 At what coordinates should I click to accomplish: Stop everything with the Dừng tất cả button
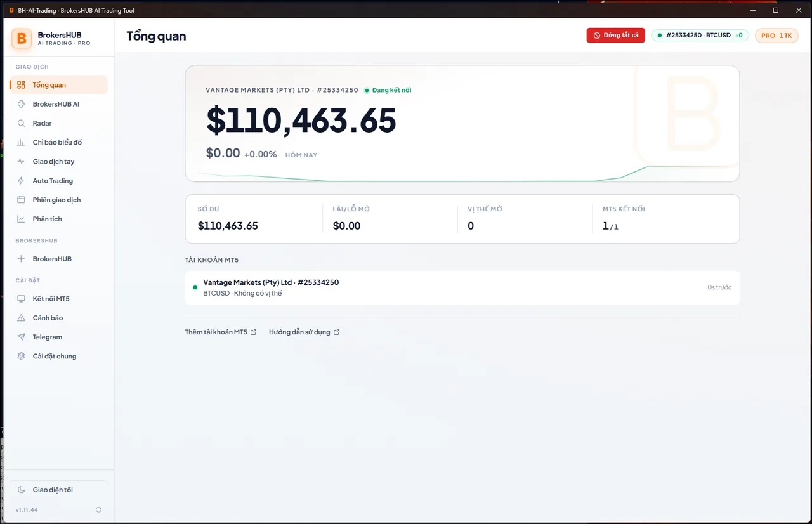click(615, 36)
